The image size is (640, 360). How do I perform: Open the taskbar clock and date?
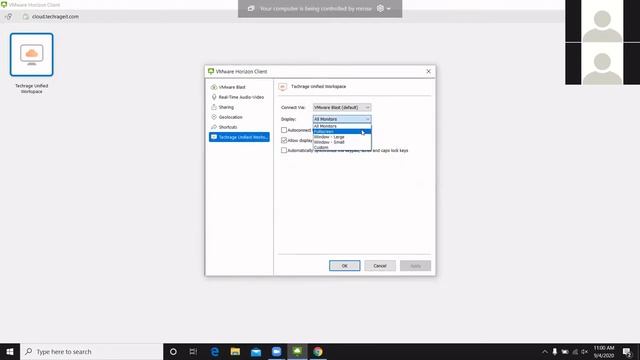coord(604,351)
